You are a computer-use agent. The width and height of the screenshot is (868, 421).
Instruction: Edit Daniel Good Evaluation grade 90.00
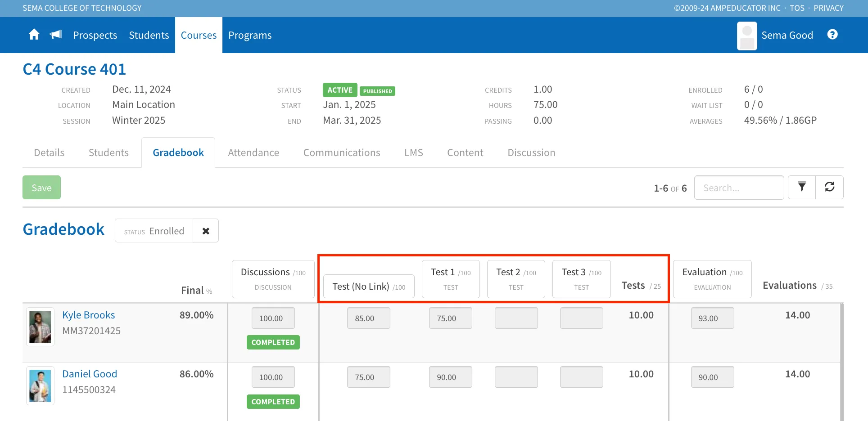pos(713,377)
